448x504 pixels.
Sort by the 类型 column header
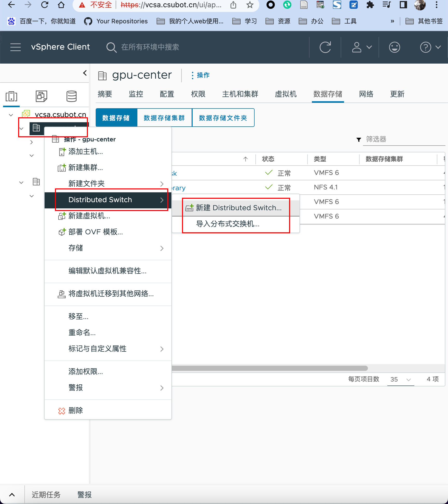coord(320,159)
